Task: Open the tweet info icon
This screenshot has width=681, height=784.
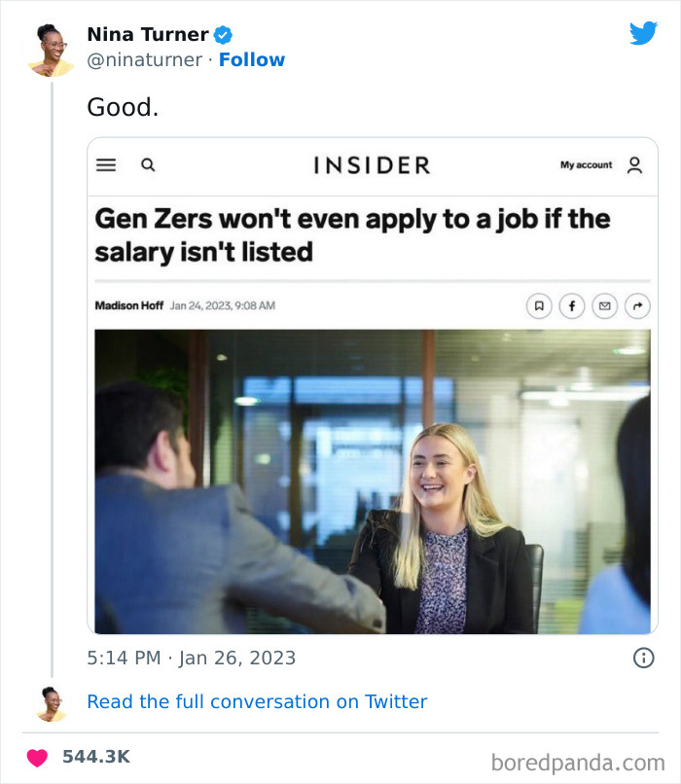Action: tap(642, 658)
